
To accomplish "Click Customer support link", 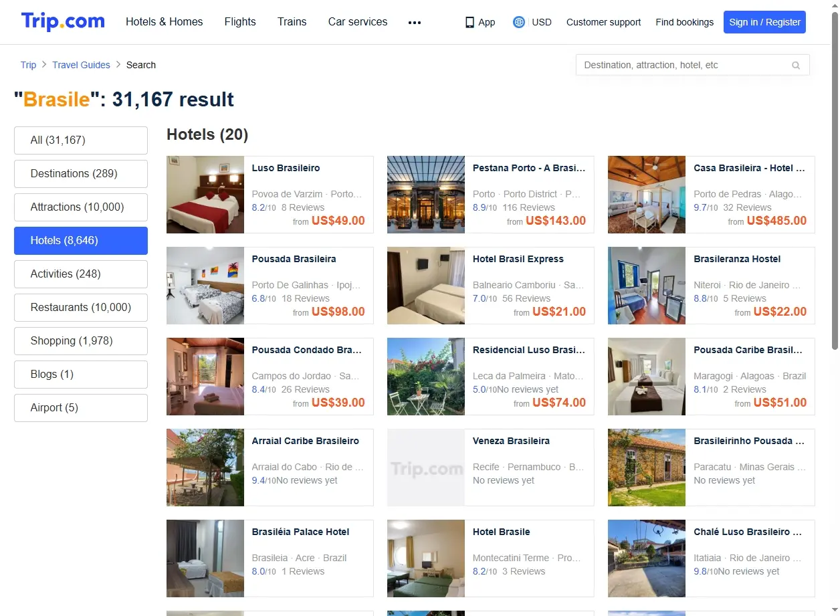I will pos(603,22).
